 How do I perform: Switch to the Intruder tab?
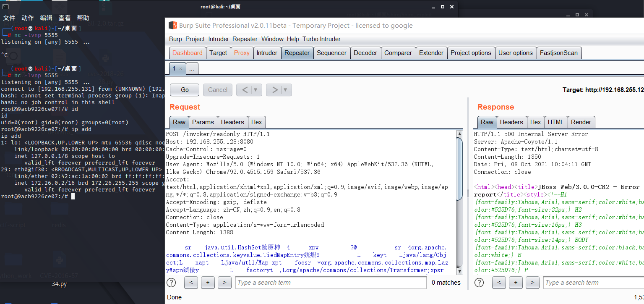pyautogui.click(x=267, y=53)
